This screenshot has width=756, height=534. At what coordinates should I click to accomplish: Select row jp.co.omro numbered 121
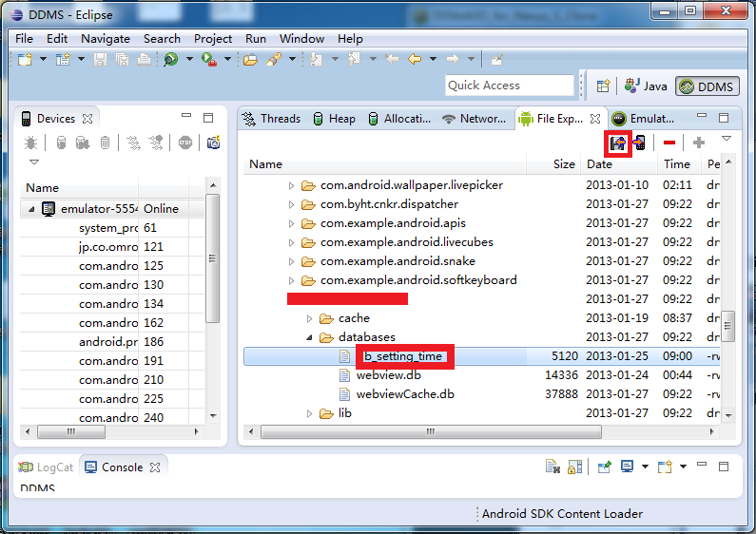(112, 247)
